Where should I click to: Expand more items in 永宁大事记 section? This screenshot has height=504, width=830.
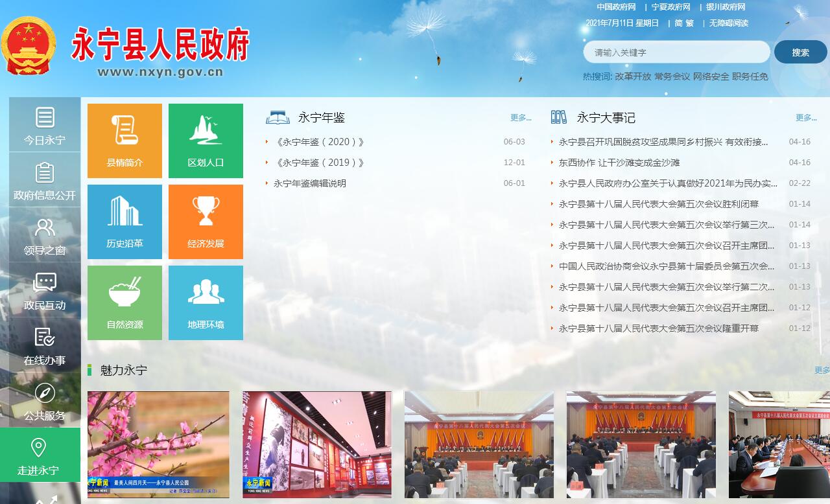[x=805, y=118]
